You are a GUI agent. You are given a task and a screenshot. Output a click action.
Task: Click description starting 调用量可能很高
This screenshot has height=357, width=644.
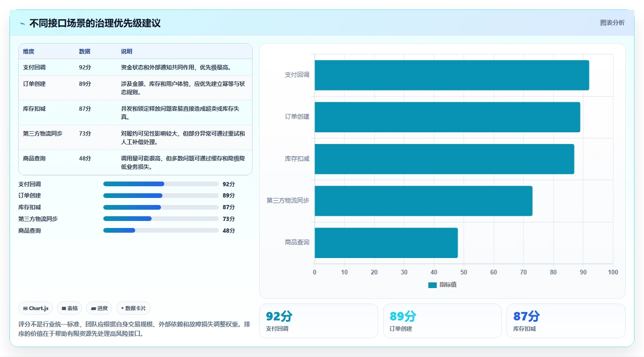coord(183,163)
